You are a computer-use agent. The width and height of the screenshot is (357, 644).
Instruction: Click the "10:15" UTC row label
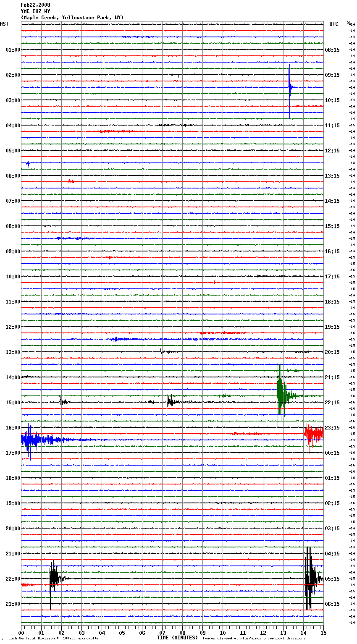[332, 100]
